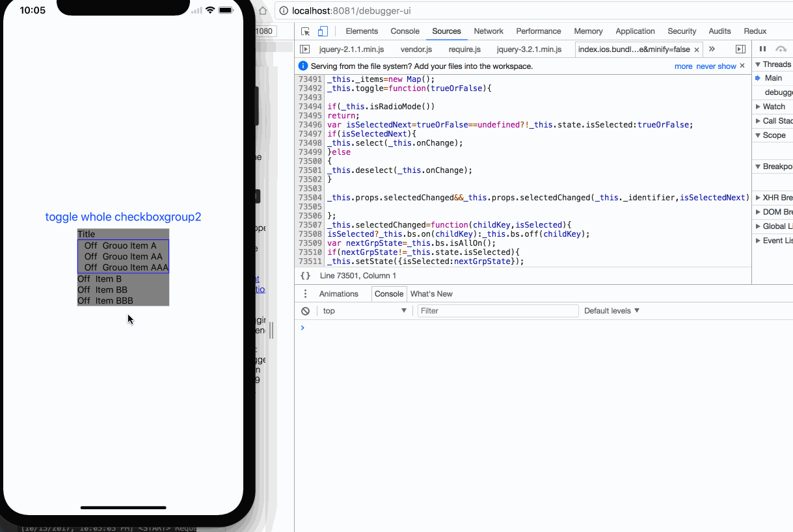793x532 pixels.
Task: Collapse the Breakpoints section
Action: (773, 166)
